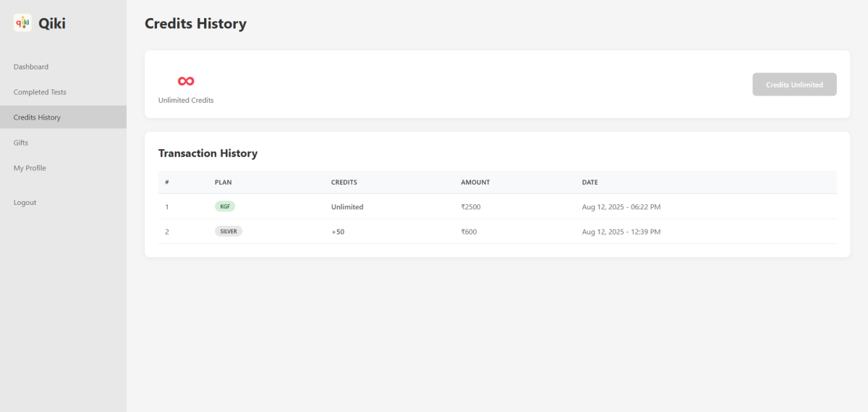Click the AMOUNT column header
The image size is (868, 412).
point(475,182)
